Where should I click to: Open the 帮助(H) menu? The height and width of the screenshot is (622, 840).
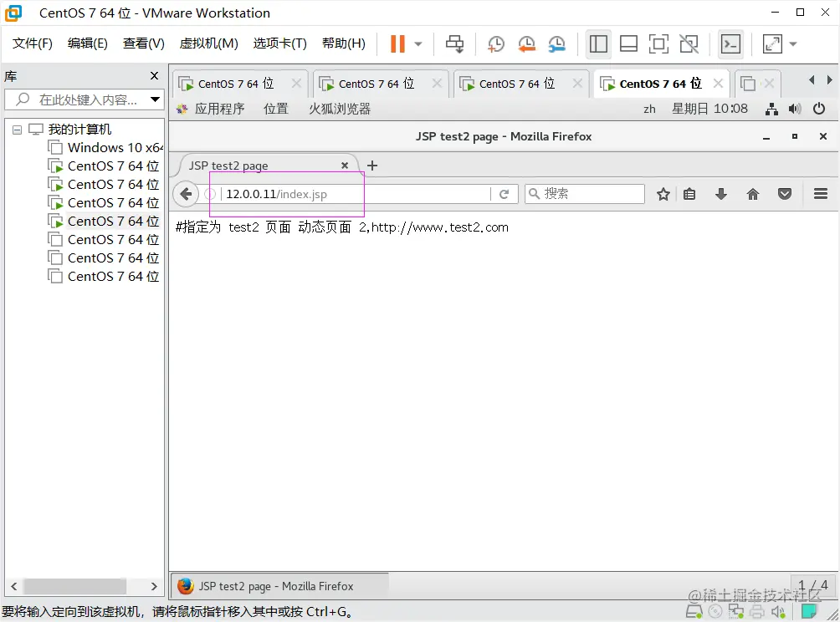tap(343, 43)
